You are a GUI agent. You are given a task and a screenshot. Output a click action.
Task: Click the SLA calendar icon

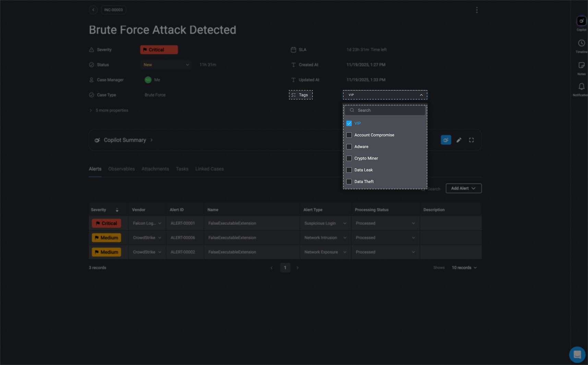coord(293,50)
